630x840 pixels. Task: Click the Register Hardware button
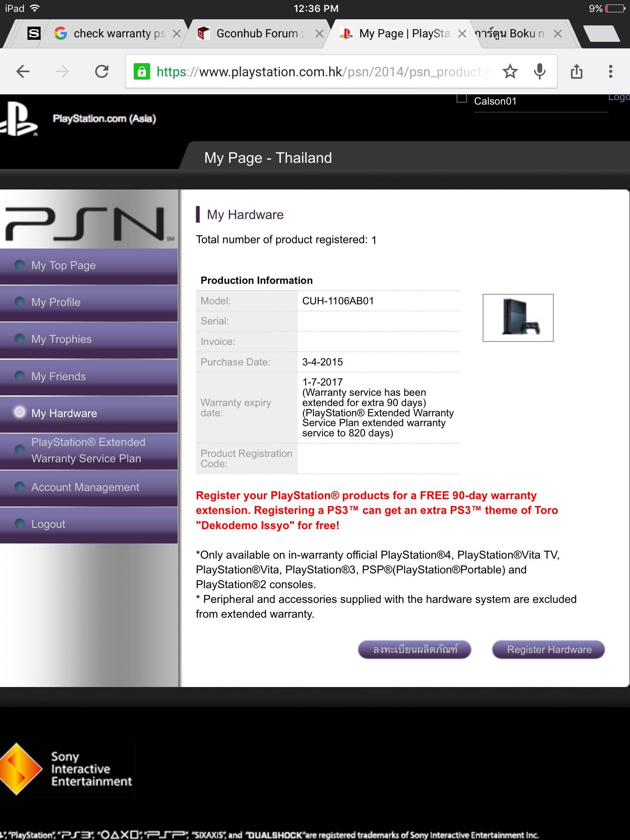click(x=549, y=650)
